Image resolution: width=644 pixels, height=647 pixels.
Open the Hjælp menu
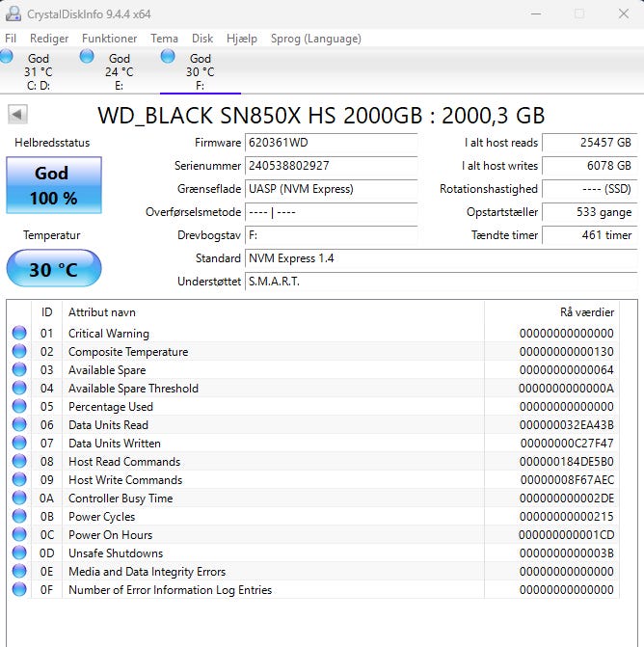242,39
